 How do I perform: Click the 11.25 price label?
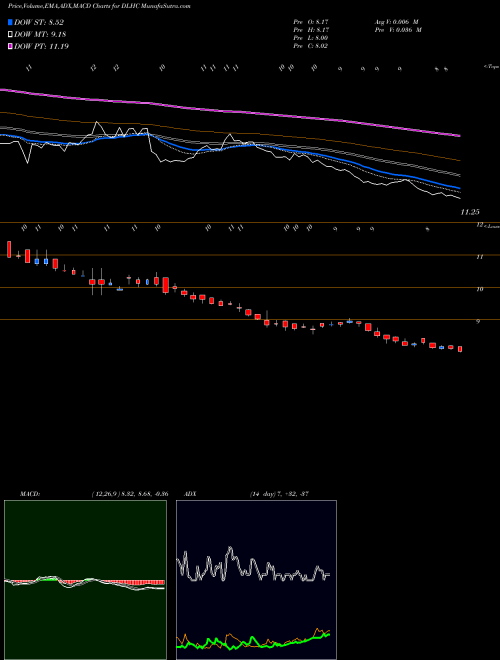[469, 212]
